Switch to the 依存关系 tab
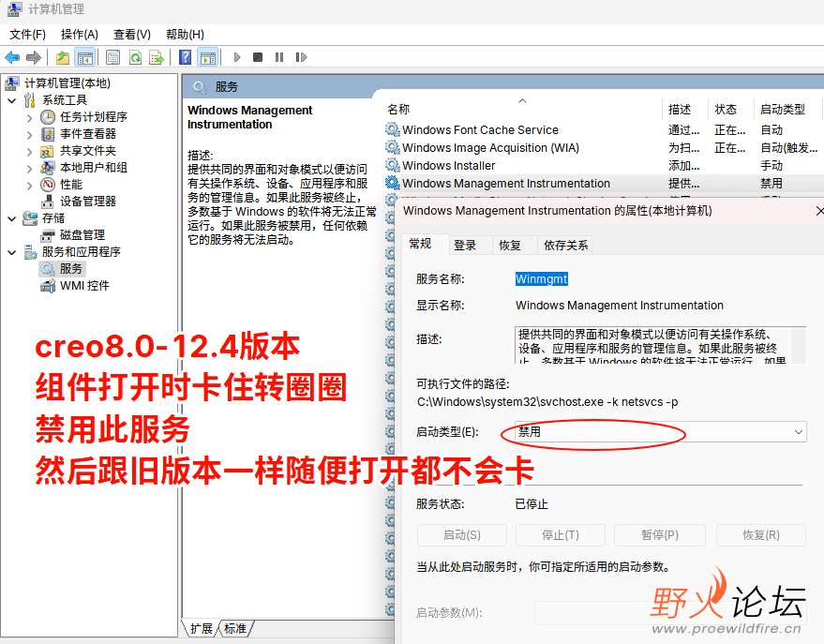This screenshot has width=824, height=644. (567, 245)
